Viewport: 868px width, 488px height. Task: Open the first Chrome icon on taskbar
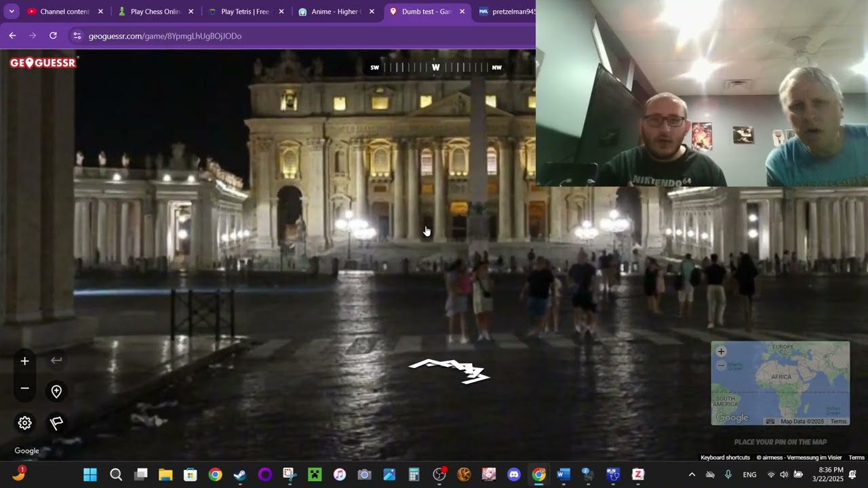pos(215,474)
